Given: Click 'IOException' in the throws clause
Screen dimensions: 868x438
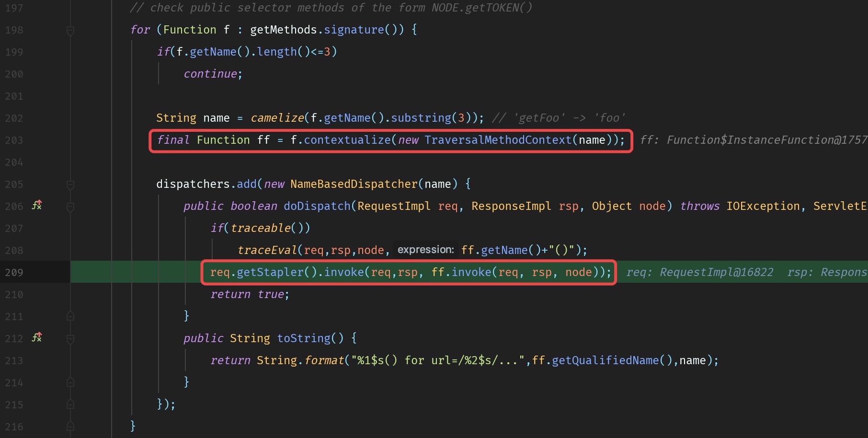Looking at the screenshot, I should (763, 206).
